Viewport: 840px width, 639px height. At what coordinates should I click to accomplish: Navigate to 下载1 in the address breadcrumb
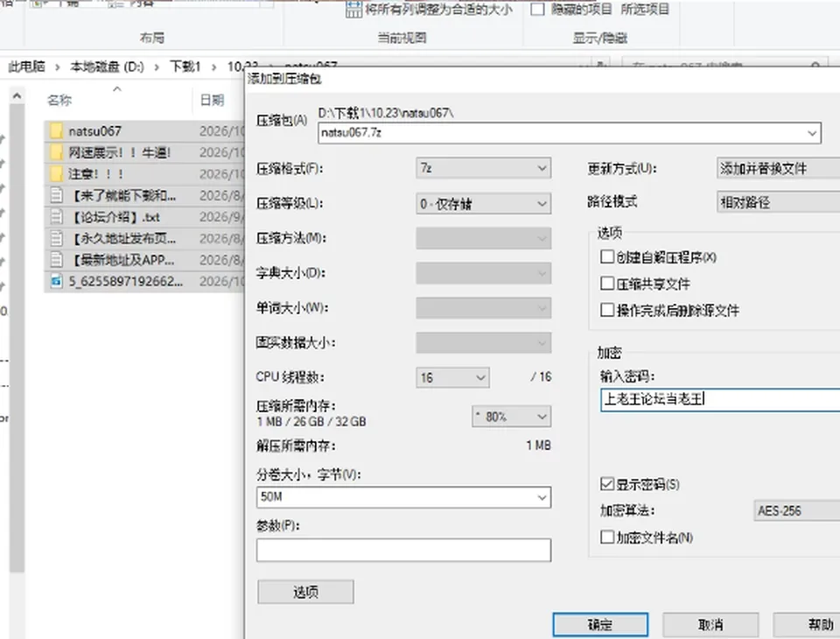tap(185, 67)
